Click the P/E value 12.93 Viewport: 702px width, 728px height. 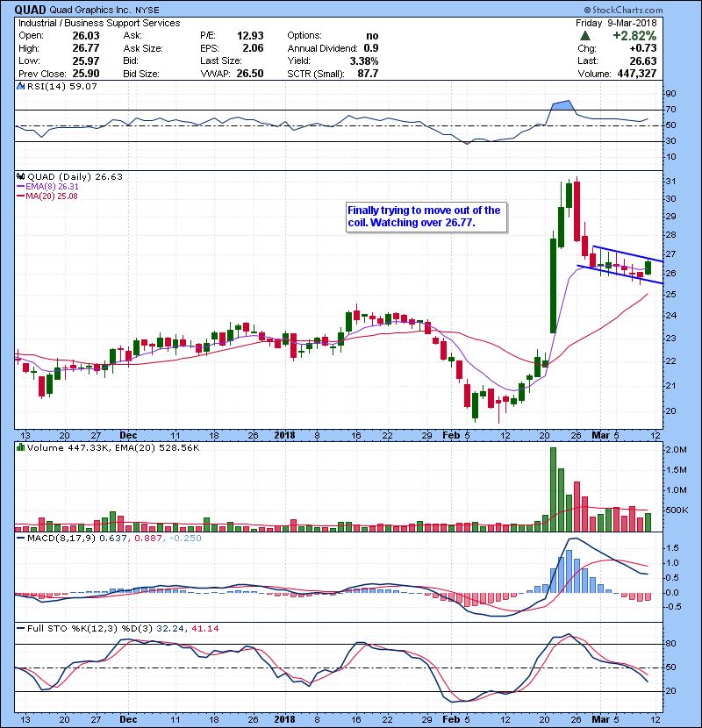point(250,36)
